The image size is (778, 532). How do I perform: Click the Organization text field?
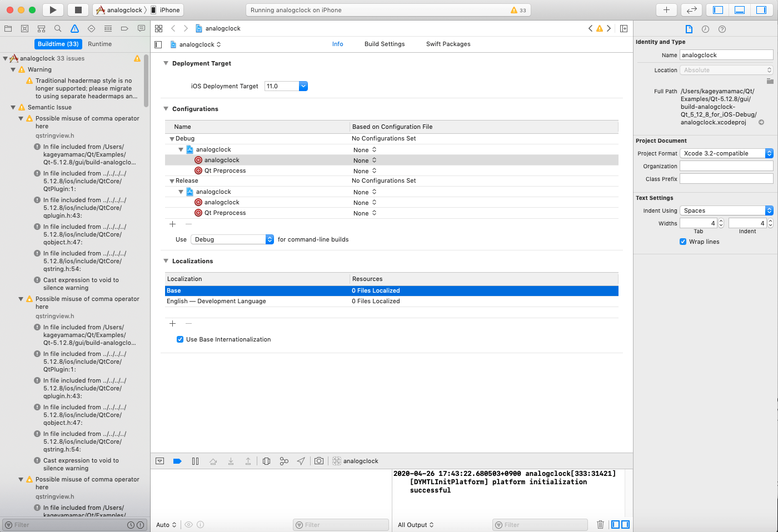(x=726, y=166)
